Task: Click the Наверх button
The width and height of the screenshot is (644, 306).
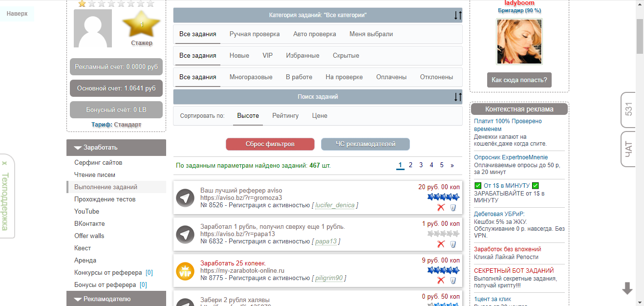Action: point(17,14)
